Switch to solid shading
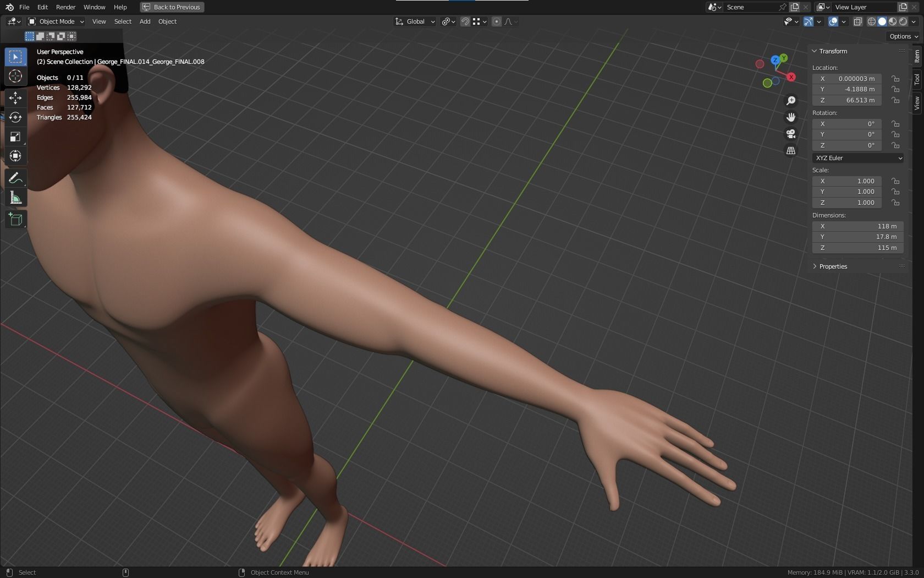924x578 pixels. (x=882, y=21)
